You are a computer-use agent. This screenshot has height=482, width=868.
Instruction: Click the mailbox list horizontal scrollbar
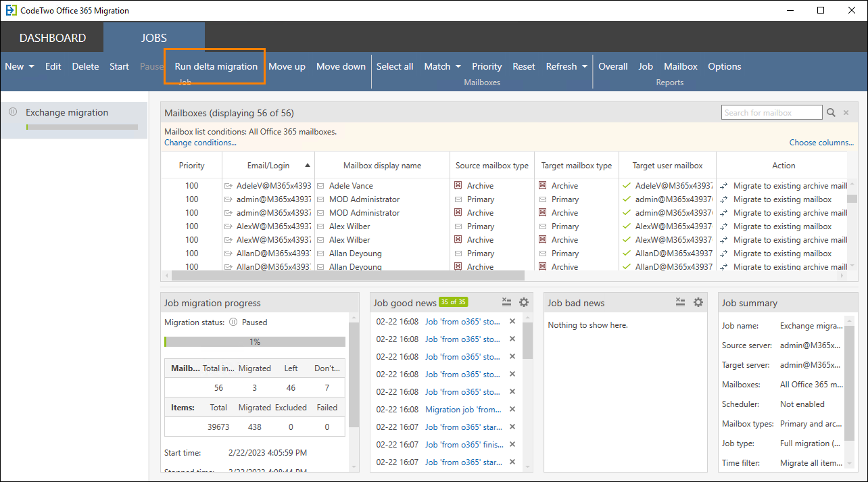[x=348, y=275]
